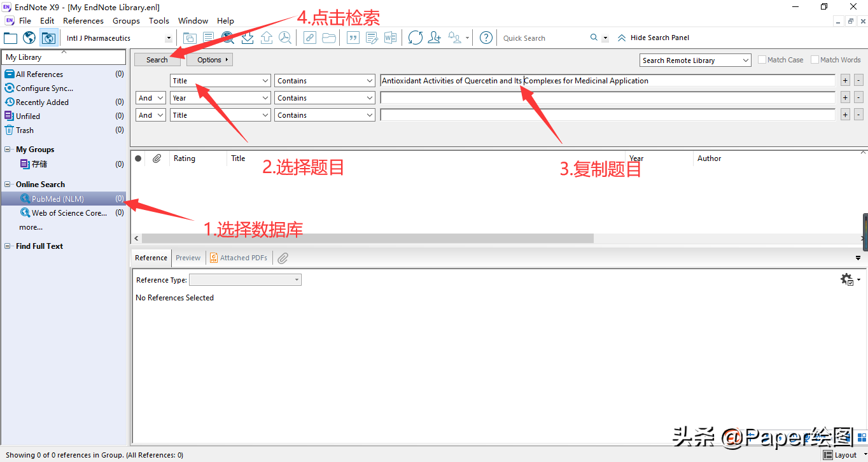Click the Export upload-arrow icon
Image resolution: width=868 pixels, height=462 pixels.
267,38
